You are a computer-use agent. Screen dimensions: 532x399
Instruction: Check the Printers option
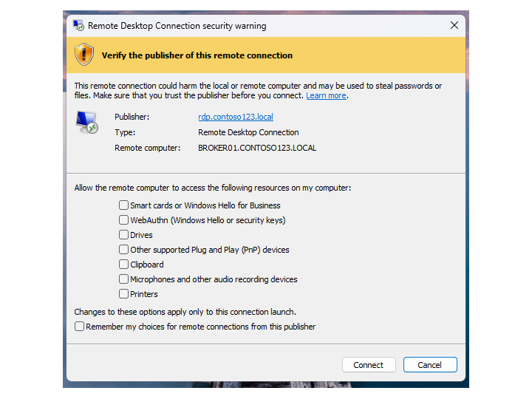tap(124, 294)
